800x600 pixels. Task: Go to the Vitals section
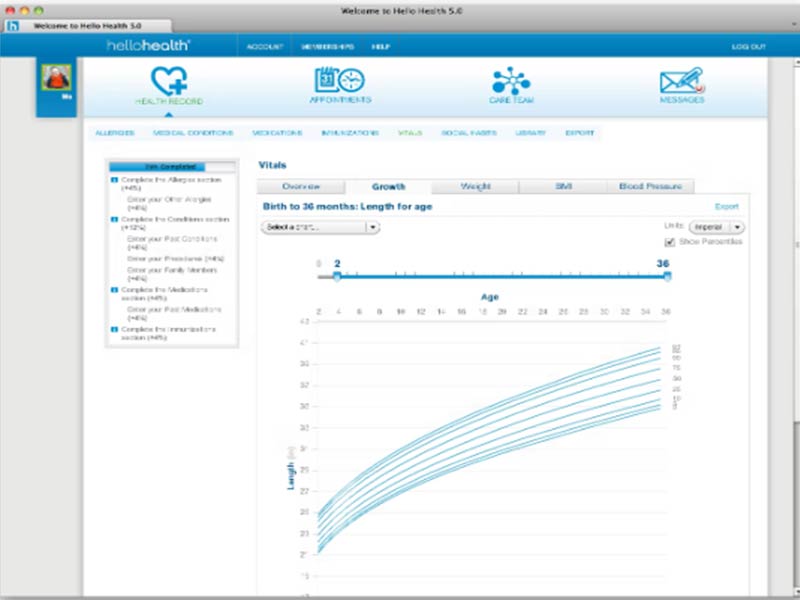point(410,133)
